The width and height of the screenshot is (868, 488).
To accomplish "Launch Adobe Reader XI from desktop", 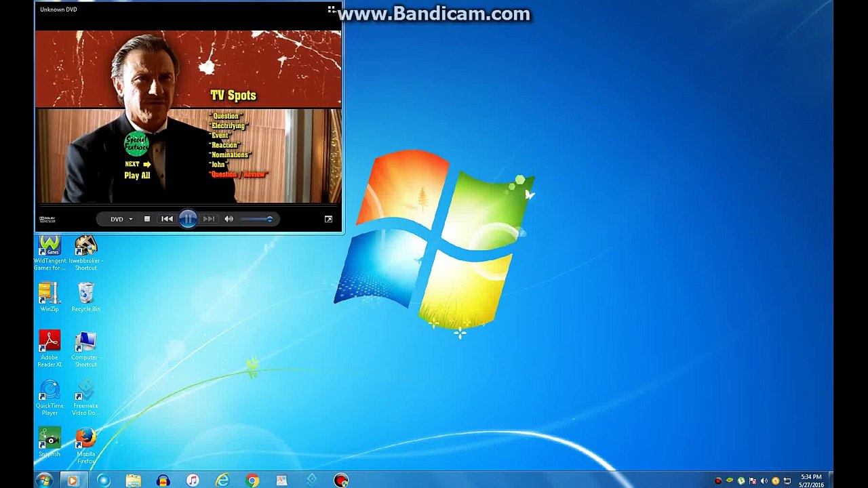I will coord(50,348).
